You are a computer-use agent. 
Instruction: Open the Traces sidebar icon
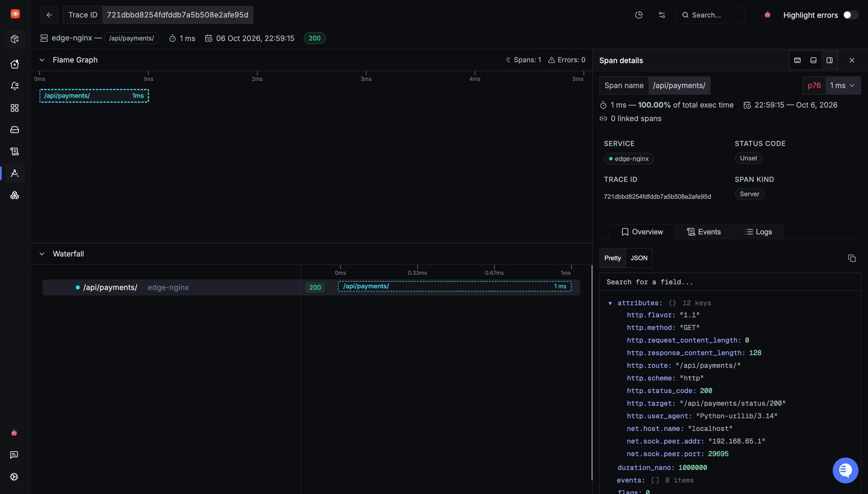click(15, 173)
